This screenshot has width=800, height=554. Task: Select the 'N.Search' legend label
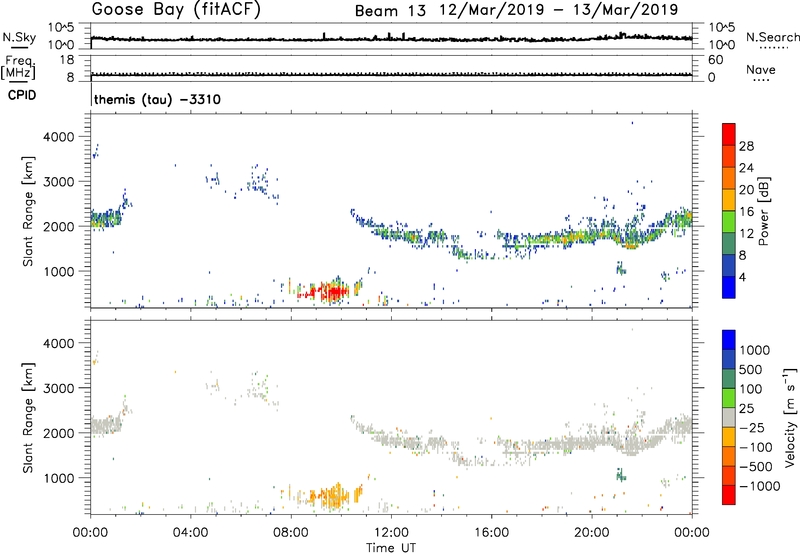click(773, 37)
